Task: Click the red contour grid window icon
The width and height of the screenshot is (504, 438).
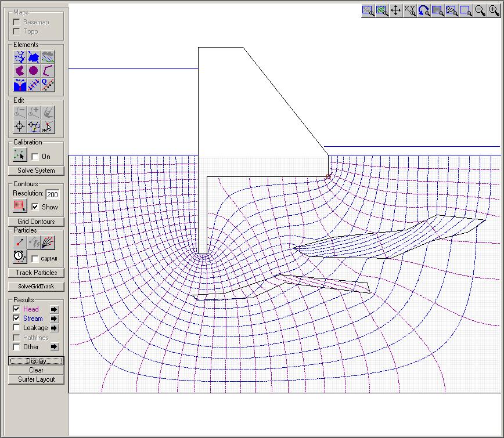Action: click(20, 206)
